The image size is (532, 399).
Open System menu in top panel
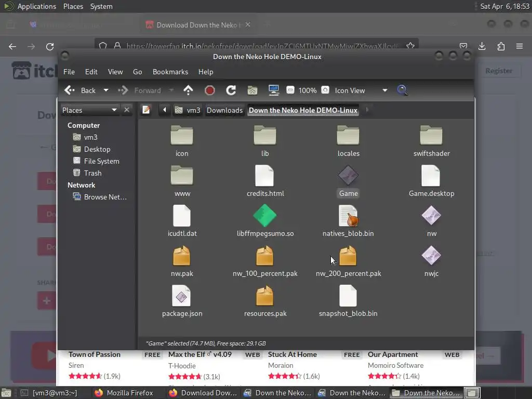(x=101, y=6)
